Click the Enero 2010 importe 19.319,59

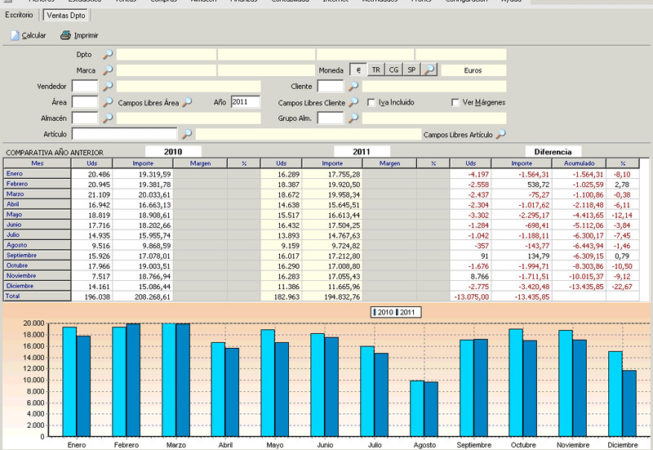click(x=155, y=174)
